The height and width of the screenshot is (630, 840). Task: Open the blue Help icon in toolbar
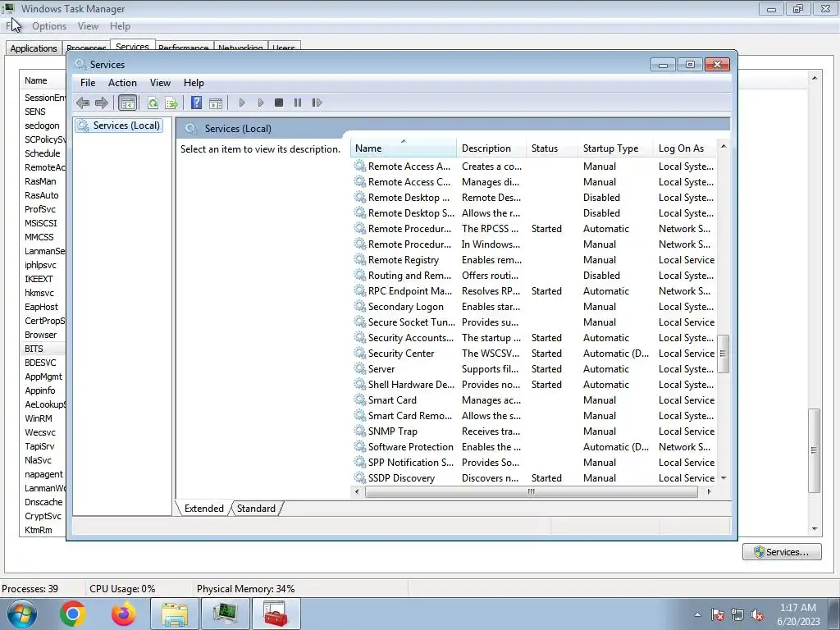[x=196, y=103]
